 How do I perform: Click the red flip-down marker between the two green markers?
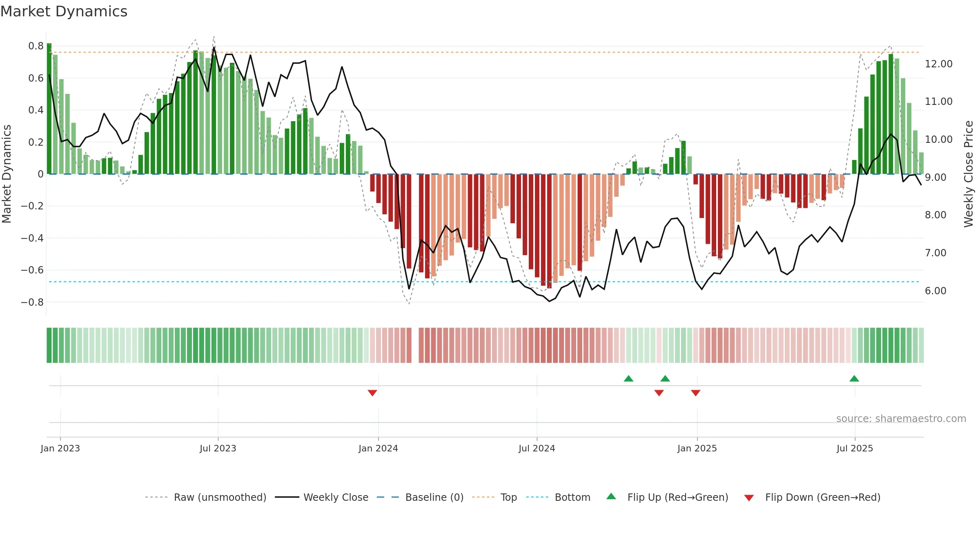coord(659,393)
